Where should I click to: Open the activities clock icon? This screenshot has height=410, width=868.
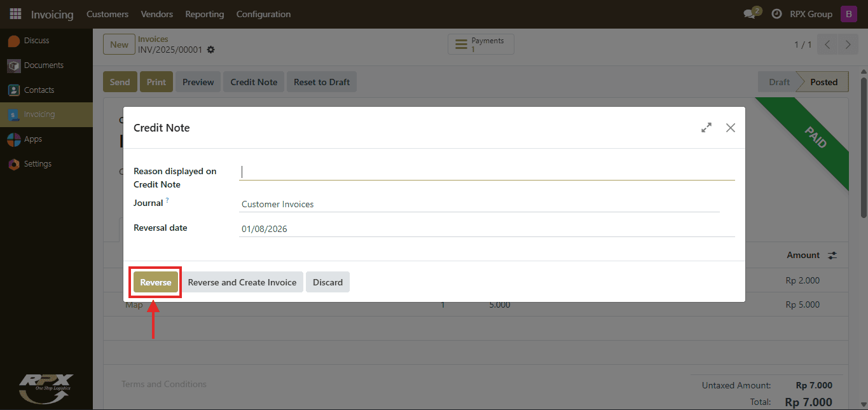click(776, 14)
